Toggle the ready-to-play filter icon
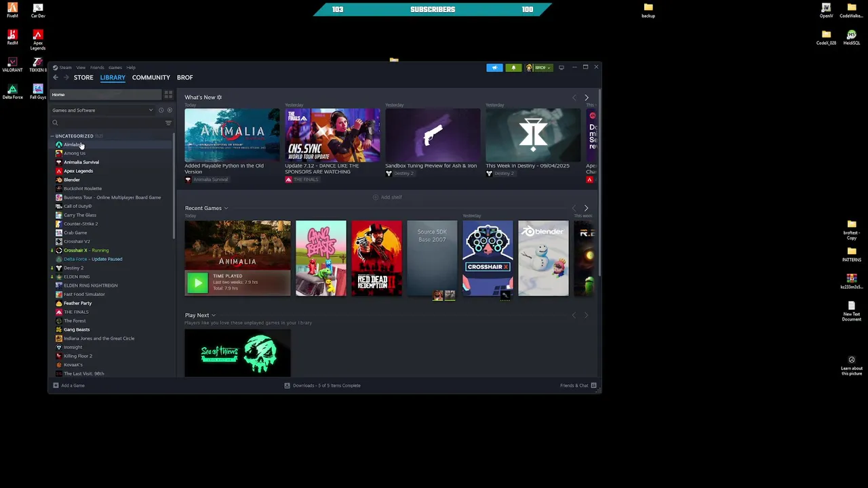This screenshot has width=868, height=488. pyautogui.click(x=170, y=110)
